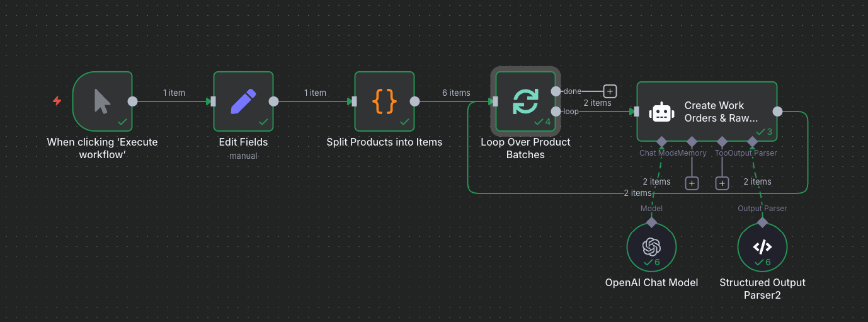Click the 'OpenAI Chat Model' label
Image resolution: width=868 pixels, height=322 pixels.
651,283
